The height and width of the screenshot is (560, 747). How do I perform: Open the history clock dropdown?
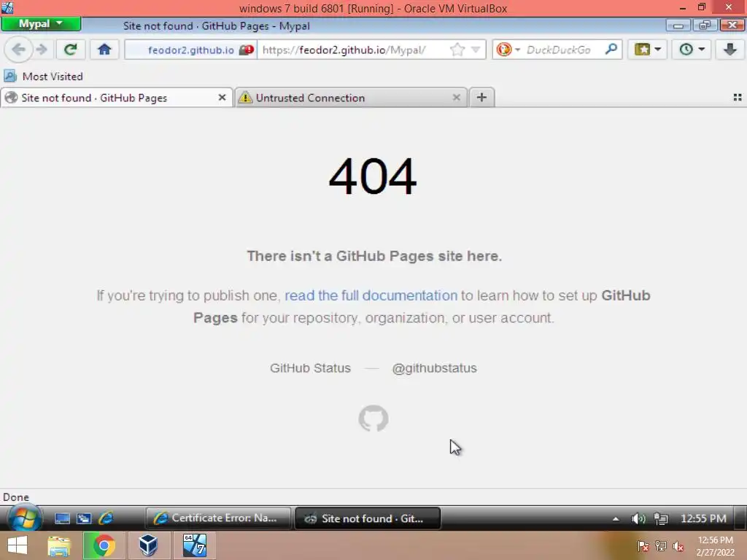click(692, 50)
